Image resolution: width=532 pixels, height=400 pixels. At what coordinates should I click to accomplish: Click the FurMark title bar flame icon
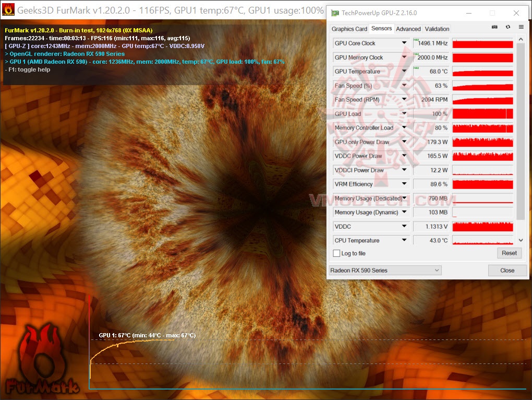[x=8, y=9]
